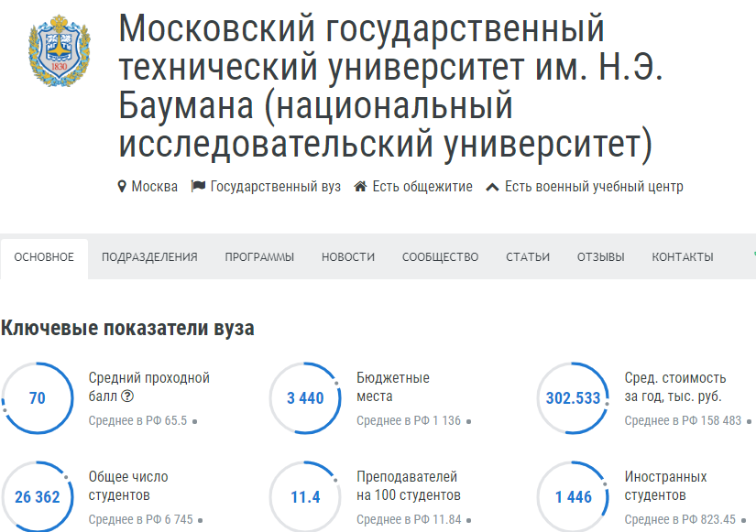
Task: Click the Москва city label
Action: point(154,187)
